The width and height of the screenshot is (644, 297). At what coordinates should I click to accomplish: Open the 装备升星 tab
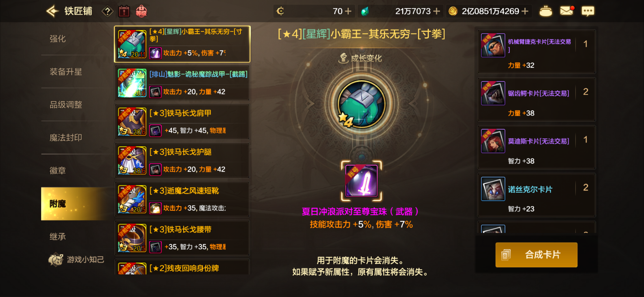point(66,72)
